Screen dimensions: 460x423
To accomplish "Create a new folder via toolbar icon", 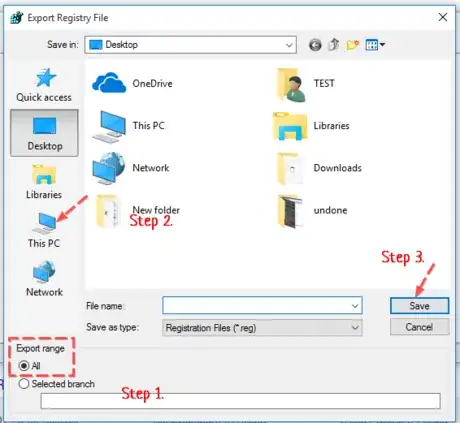I will (353, 45).
